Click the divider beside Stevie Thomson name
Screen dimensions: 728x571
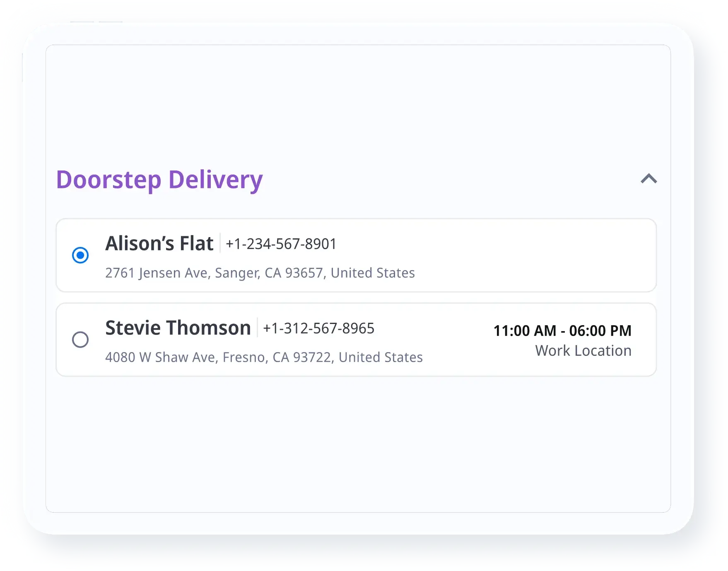tap(257, 328)
